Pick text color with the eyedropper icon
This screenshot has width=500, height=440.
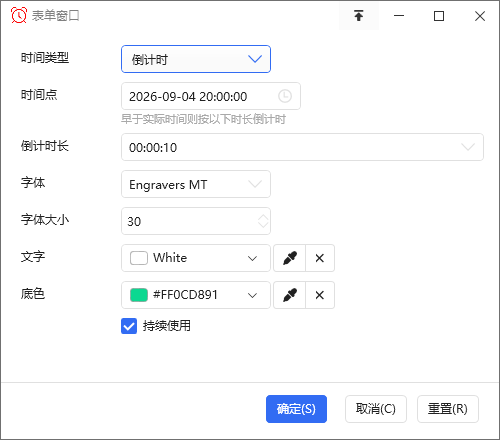click(x=290, y=258)
